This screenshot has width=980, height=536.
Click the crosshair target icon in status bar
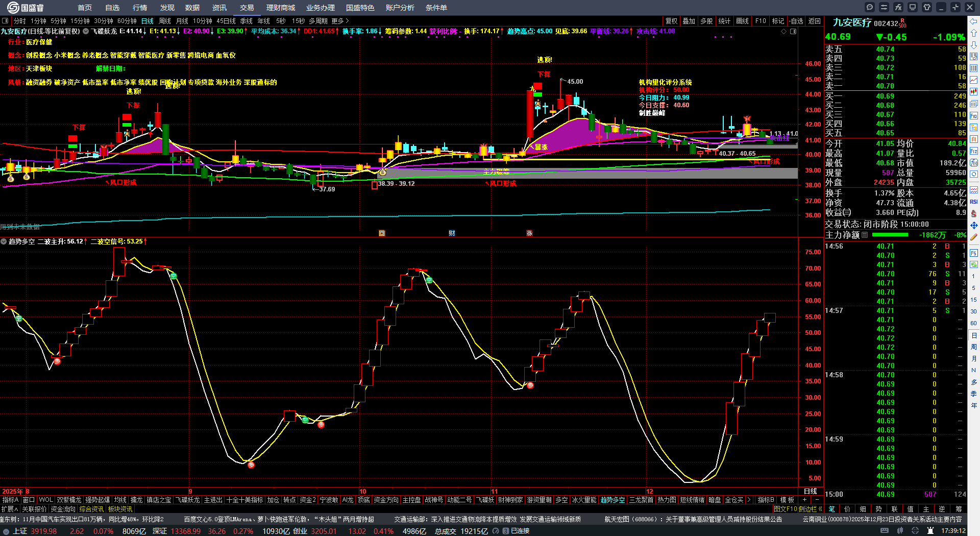coord(916,531)
